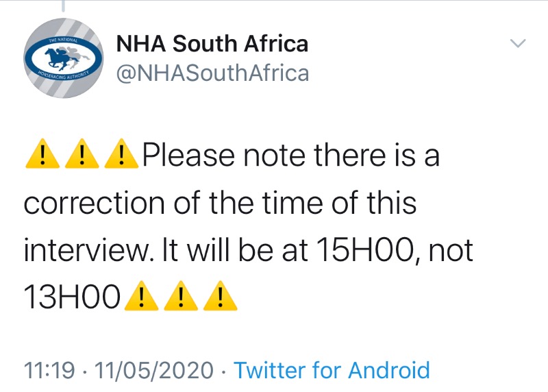Image resolution: width=548 pixels, height=392 pixels.
Task: Click the thread connector line above avatar
Action: (x=63, y=5)
